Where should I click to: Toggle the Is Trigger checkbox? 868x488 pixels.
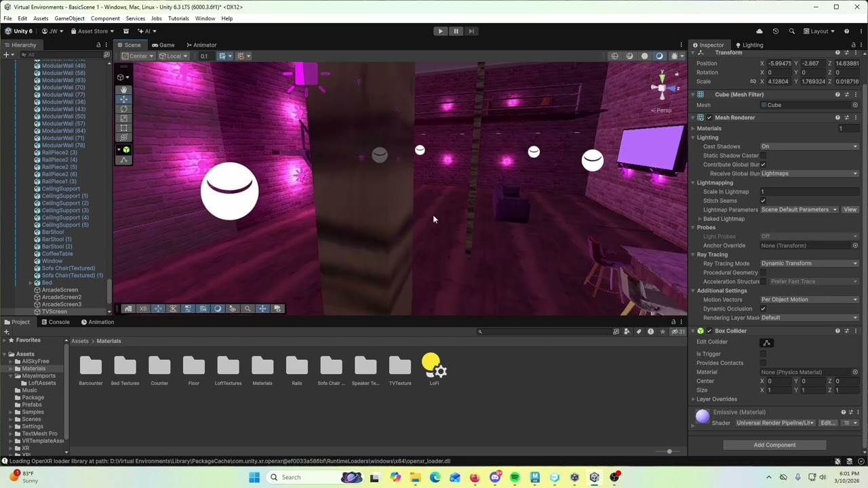pos(763,354)
